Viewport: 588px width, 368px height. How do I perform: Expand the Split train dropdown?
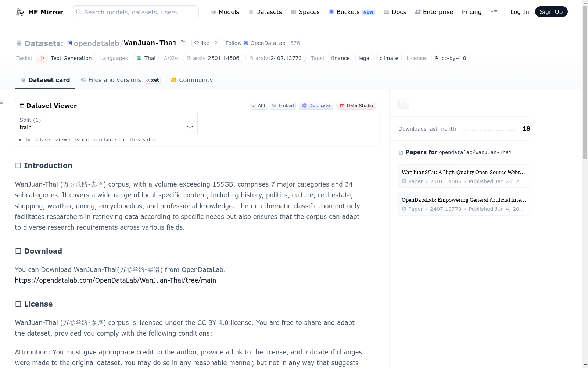(x=106, y=124)
